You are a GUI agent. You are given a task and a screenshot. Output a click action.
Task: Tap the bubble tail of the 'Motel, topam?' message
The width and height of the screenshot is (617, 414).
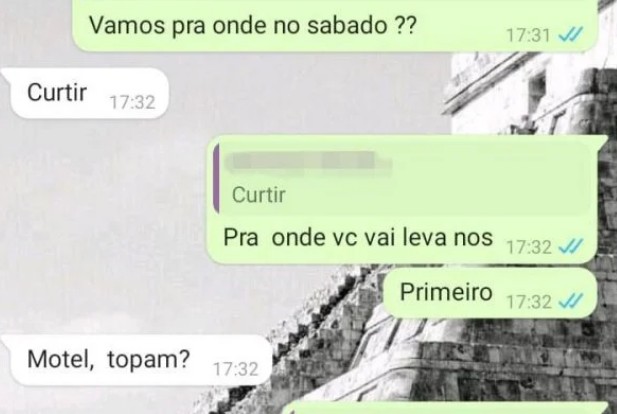(x=6, y=341)
